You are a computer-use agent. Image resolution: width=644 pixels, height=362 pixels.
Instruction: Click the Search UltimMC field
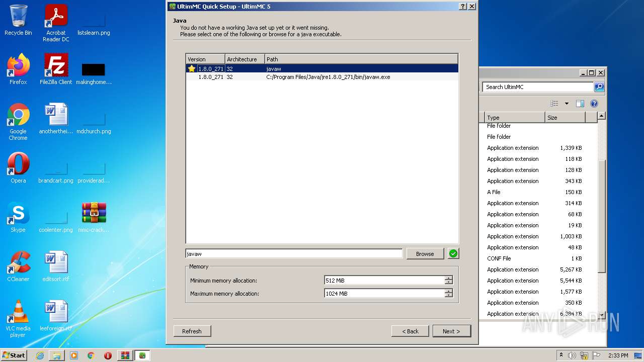(537, 87)
